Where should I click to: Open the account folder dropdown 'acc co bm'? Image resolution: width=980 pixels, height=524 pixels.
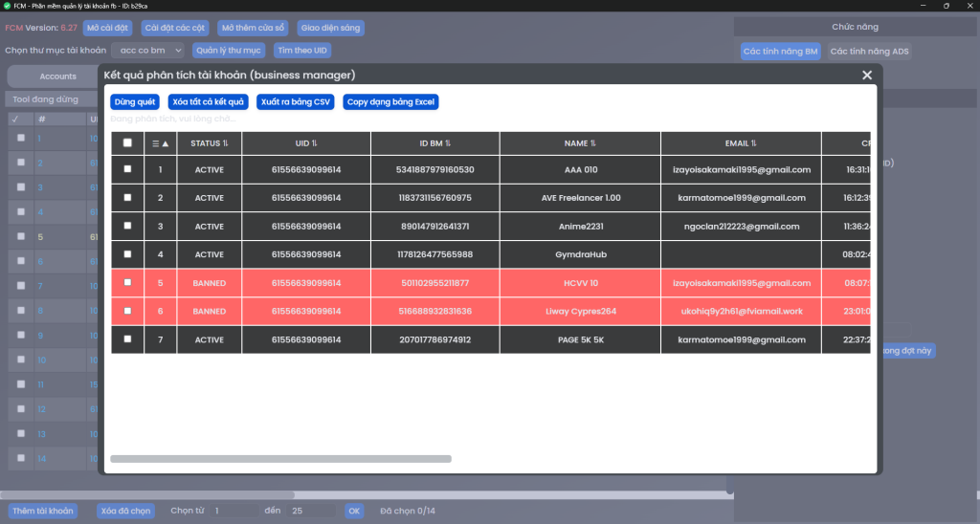point(147,51)
